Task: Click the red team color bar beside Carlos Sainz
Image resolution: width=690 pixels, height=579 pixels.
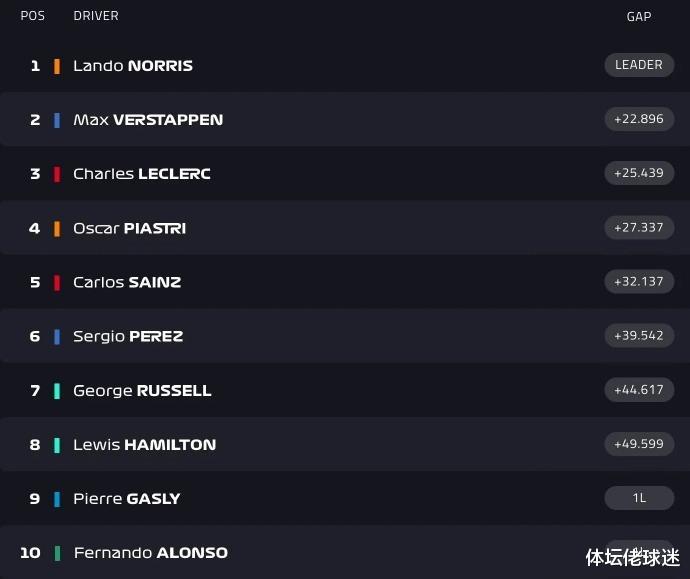Action: (x=57, y=282)
